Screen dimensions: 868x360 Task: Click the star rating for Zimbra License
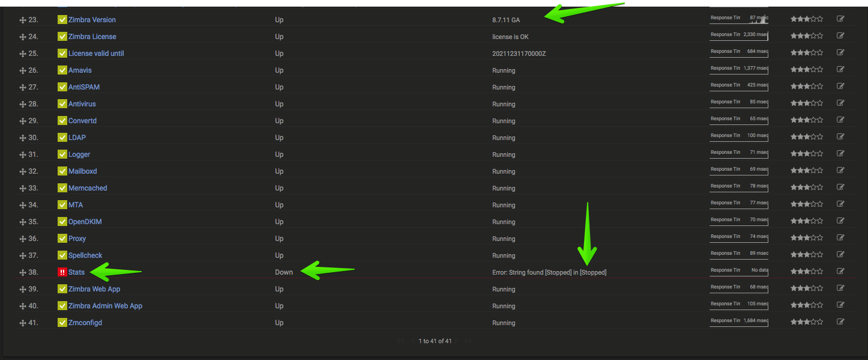coord(806,36)
